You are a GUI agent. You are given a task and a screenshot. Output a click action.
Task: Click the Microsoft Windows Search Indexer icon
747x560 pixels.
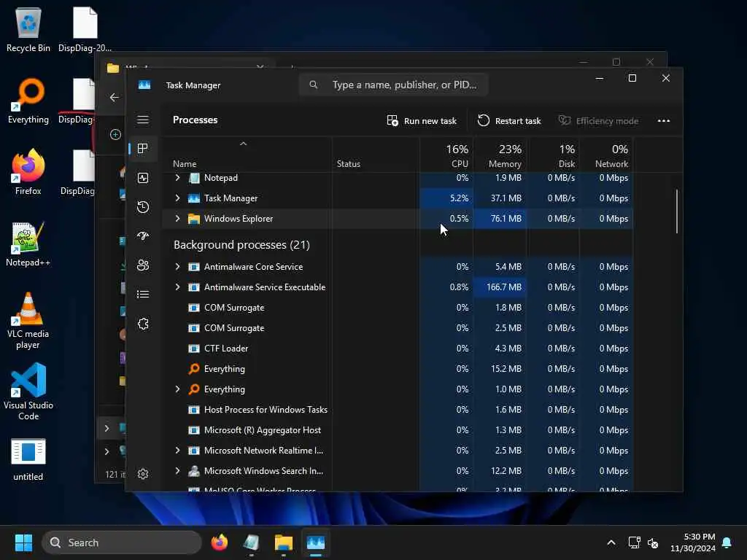(x=194, y=471)
